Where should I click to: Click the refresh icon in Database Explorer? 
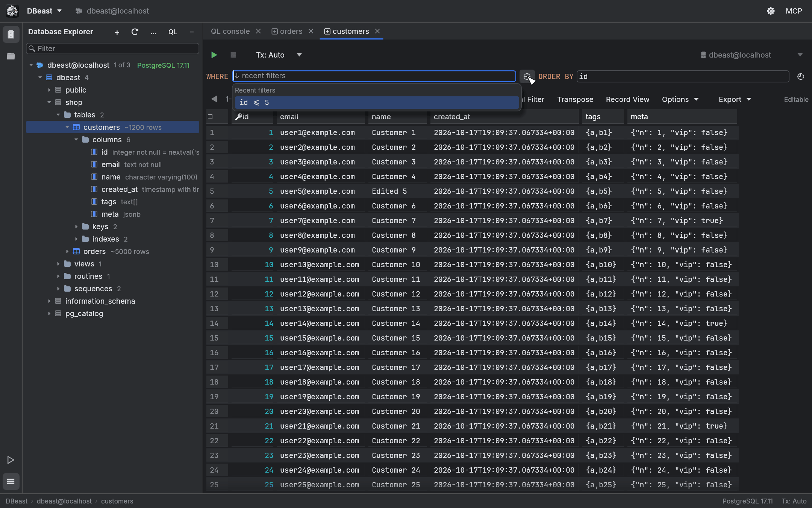pyautogui.click(x=135, y=32)
